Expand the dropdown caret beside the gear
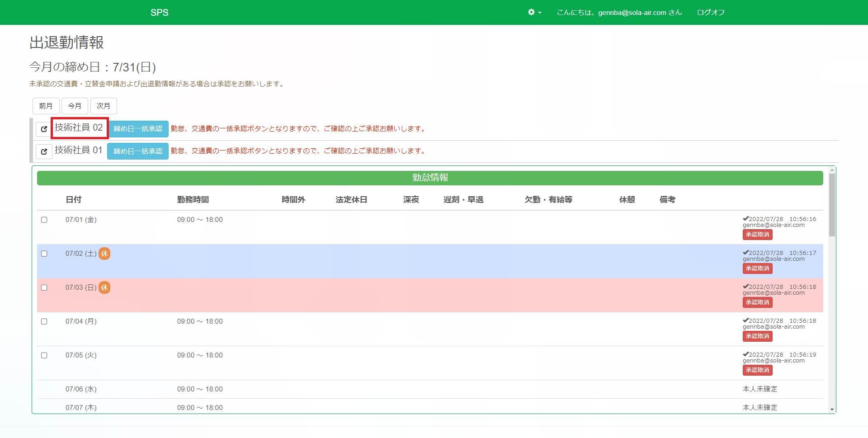Image resolution: width=868 pixels, height=438 pixels. 540,13
